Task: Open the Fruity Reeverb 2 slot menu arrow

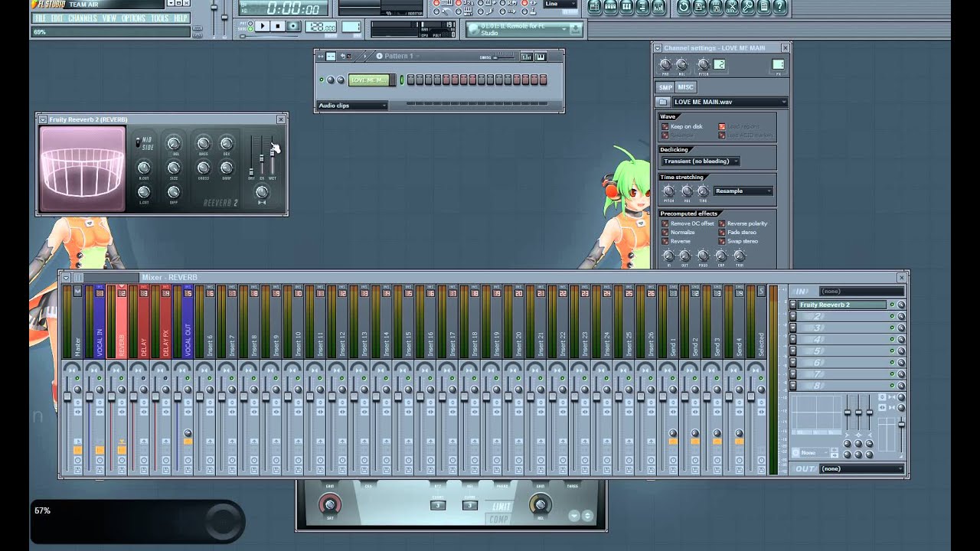Action: 792,305
